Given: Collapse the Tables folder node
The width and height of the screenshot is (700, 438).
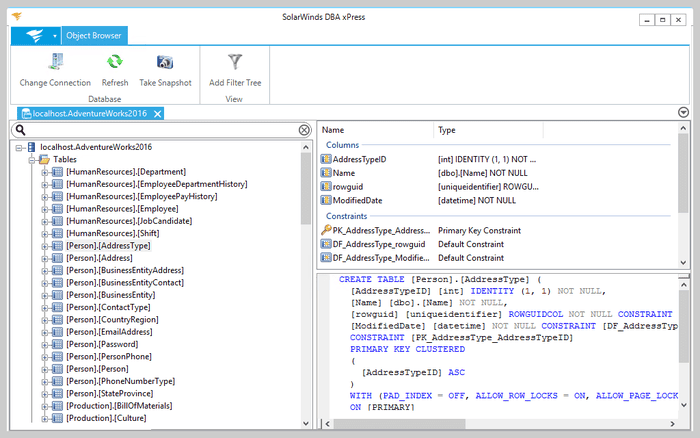Looking at the screenshot, I should point(32,160).
